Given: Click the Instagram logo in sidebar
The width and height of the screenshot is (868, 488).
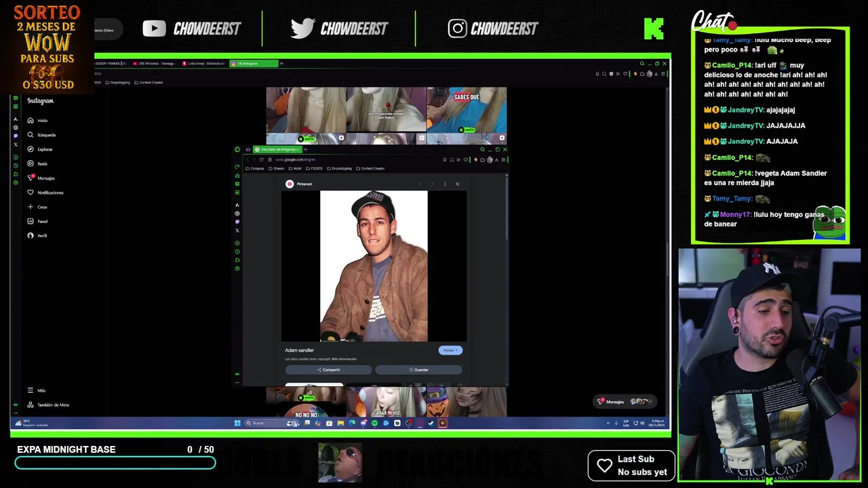Looking at the screenshot, I should coord(40,101).
